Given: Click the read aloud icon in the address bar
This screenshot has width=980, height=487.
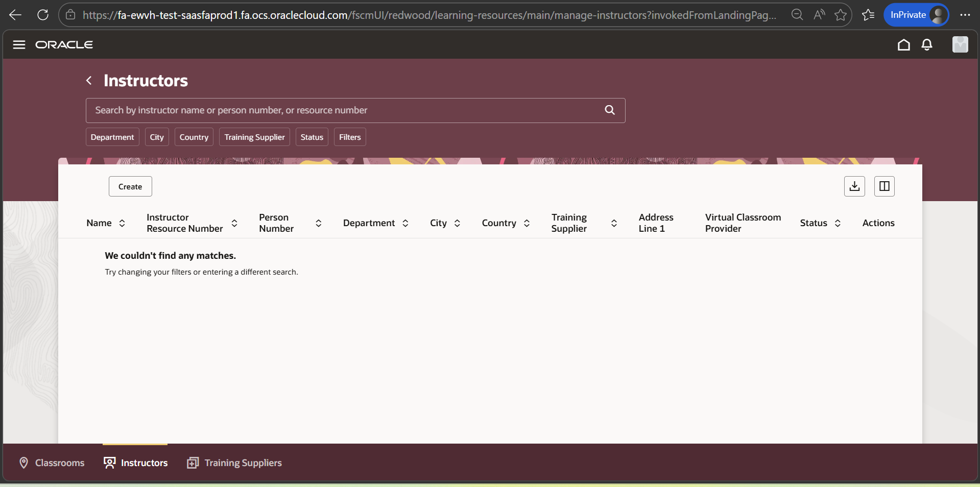Looking at the screenshot, I should (x=819, y=15).
